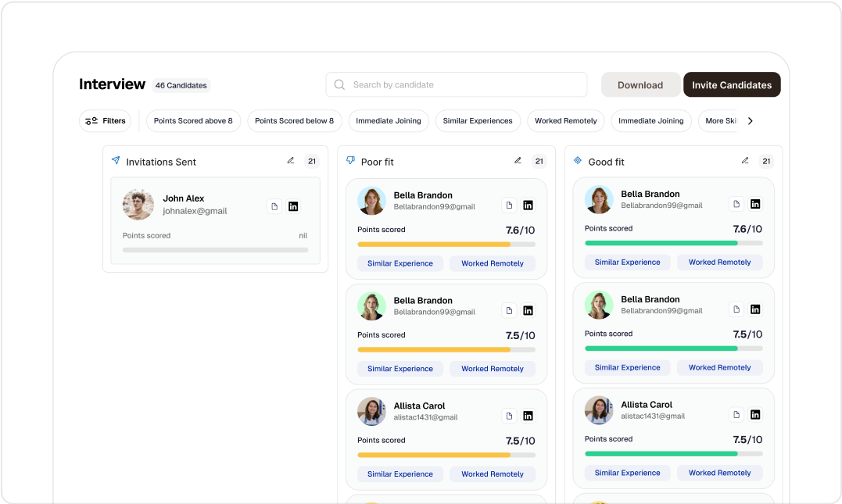Click the johnalex@gmail email address
The width and height of the screenshot is (842, 504).
[x=195, y=211]
